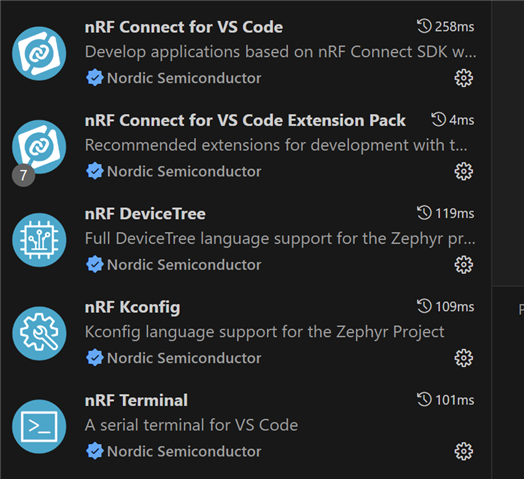Open manage gear for nRF Connect for VS Code
The image size is (524, 479).
464,78
